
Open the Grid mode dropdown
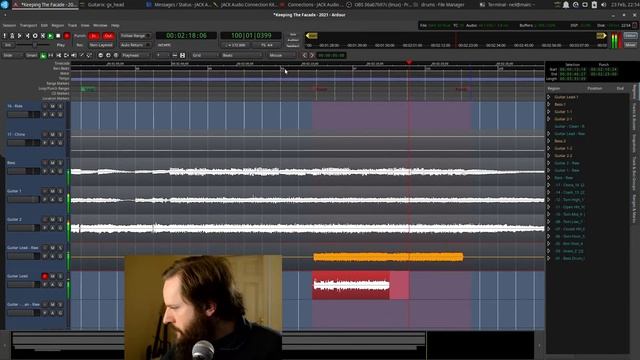(x=205, y=56)
